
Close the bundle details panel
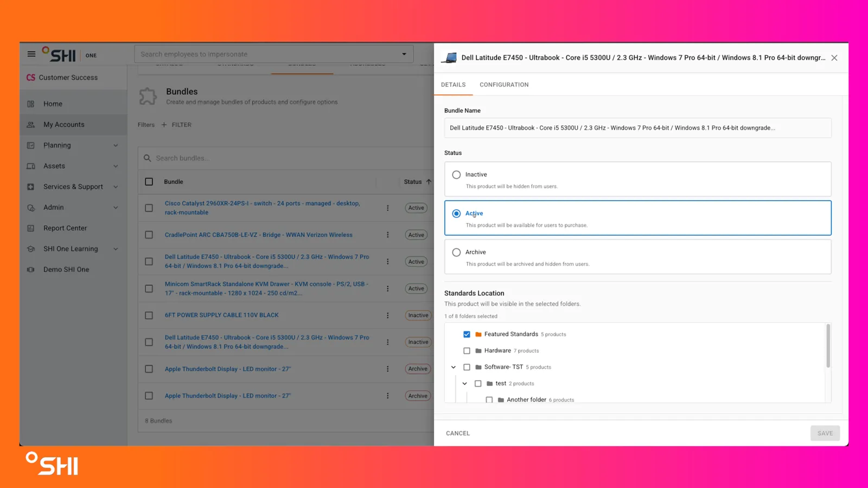coord(834,57)
